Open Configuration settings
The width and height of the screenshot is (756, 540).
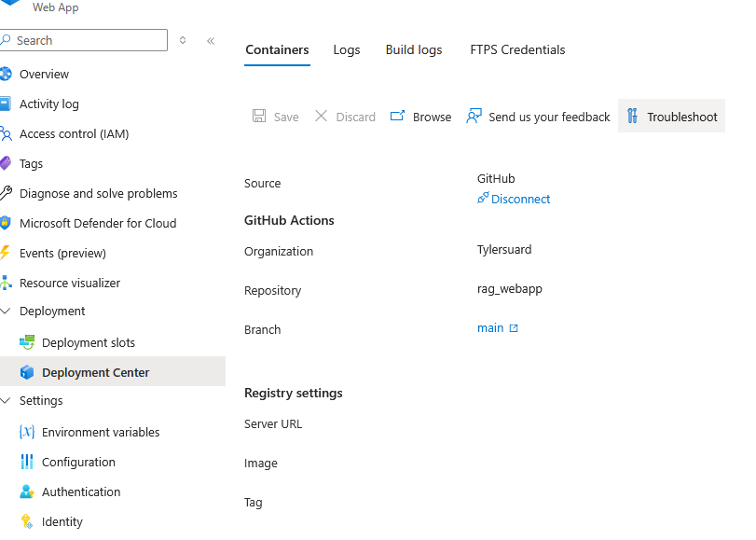78,462
